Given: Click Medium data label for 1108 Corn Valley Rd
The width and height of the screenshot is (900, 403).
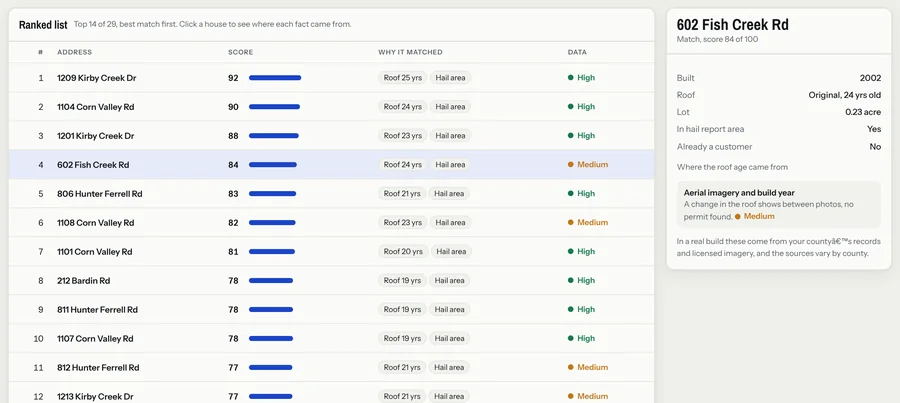Looking at the screenshot, I should click(x=588, y=223).
